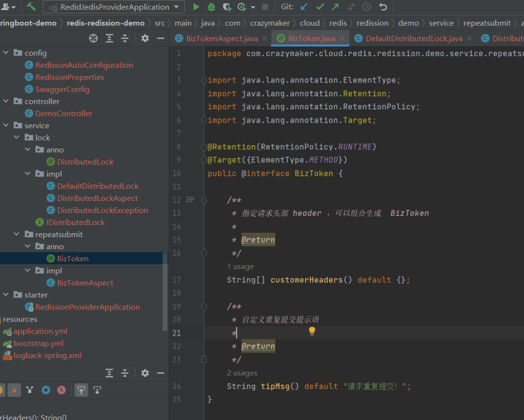The width and height of the screenshot is (524, 420).
Task: Rollback changes with undo arrow icon
Action: tap(383, 7)
